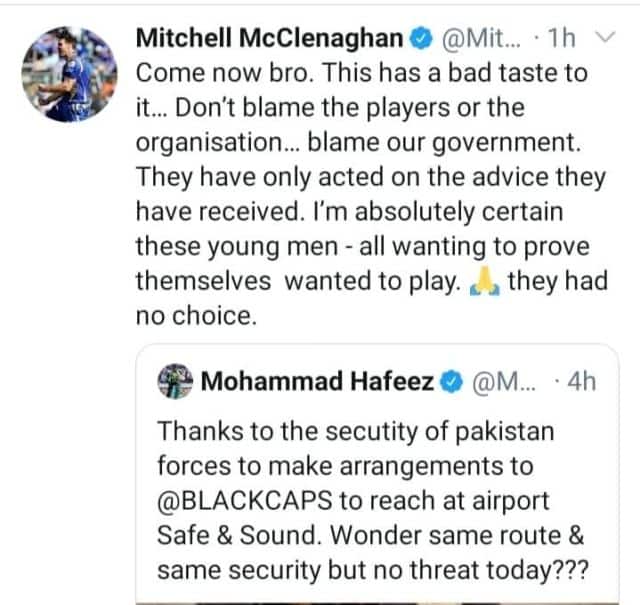Open the 4h timestamp on quoted tweet
The image size is (640, 605).
(578, 381)
